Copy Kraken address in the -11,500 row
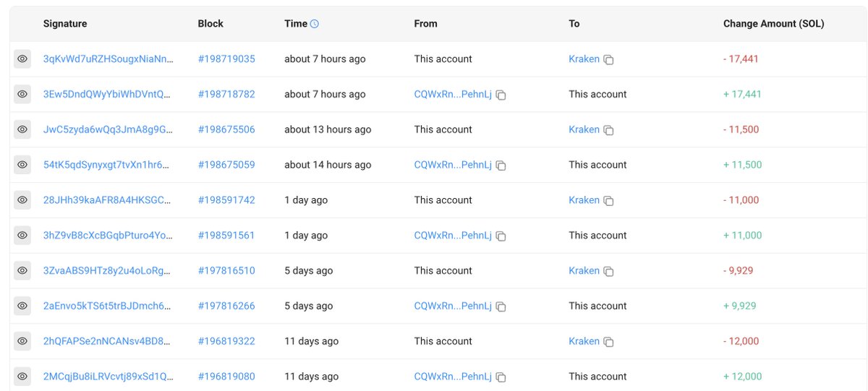 pyautogui.click(x=608, y=131)
